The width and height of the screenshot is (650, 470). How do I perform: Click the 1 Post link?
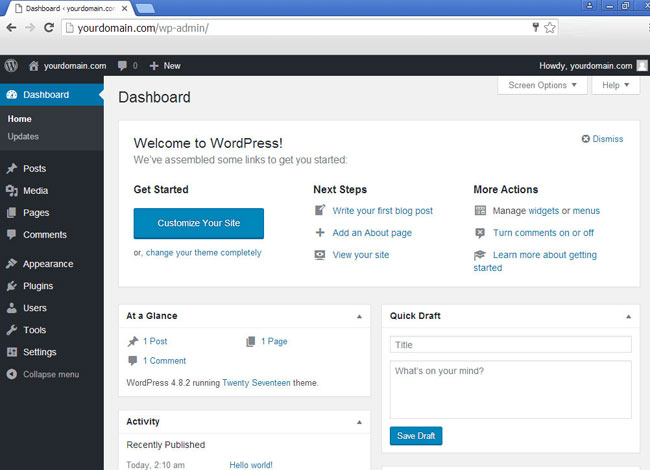click(x=155, y=341)
